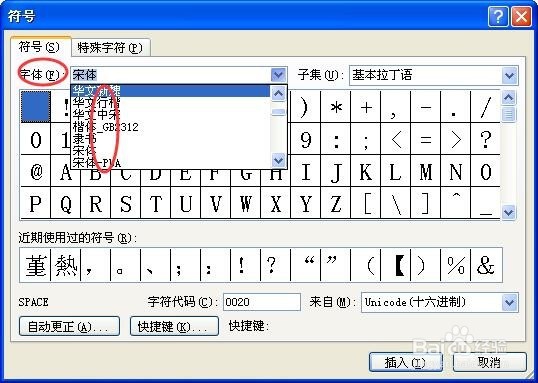Open the 字体 font combo box arrow
Image resolution: width=538 pixels, height=383 pixels.
click(278, 74)
